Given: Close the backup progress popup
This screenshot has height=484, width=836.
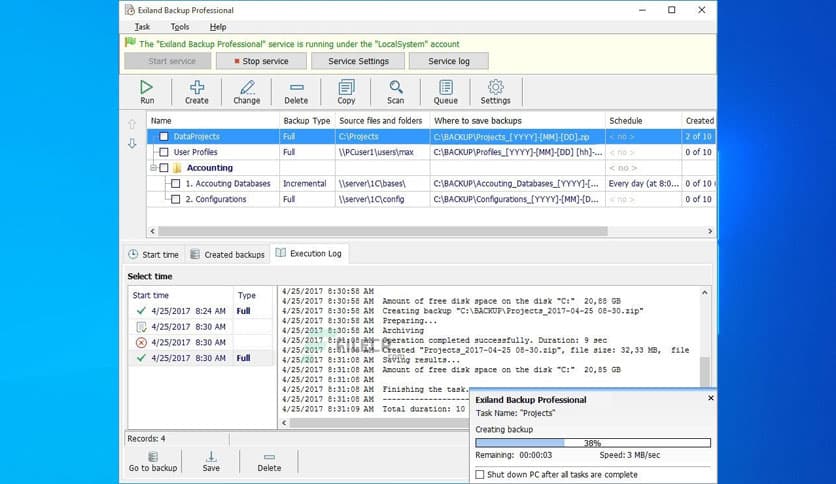Looking at the screenshot, I should (x=711, y=398).
